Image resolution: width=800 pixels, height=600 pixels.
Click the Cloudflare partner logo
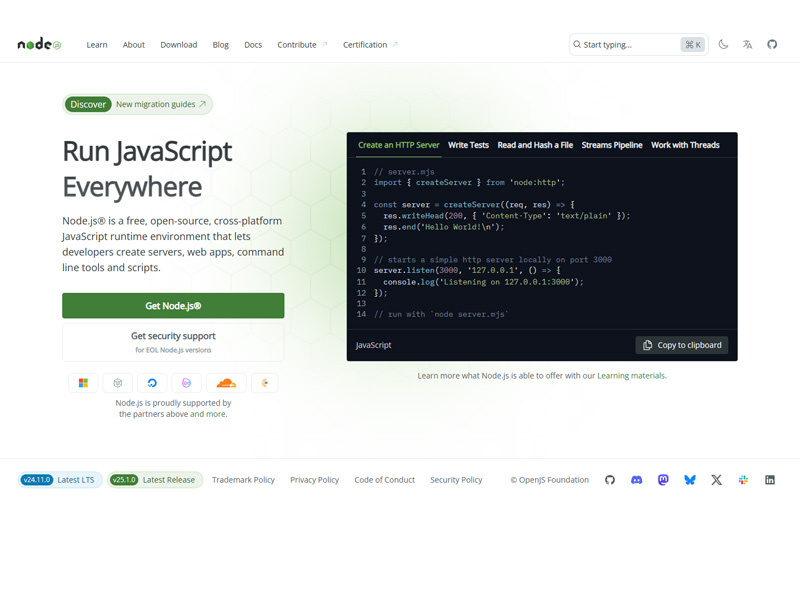click(226, 383)
